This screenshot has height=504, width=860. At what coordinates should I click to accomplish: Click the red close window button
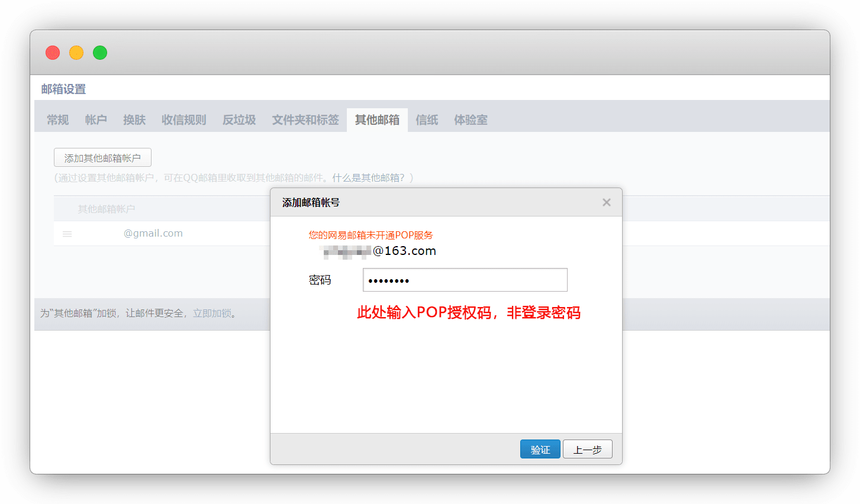[53, 53]
